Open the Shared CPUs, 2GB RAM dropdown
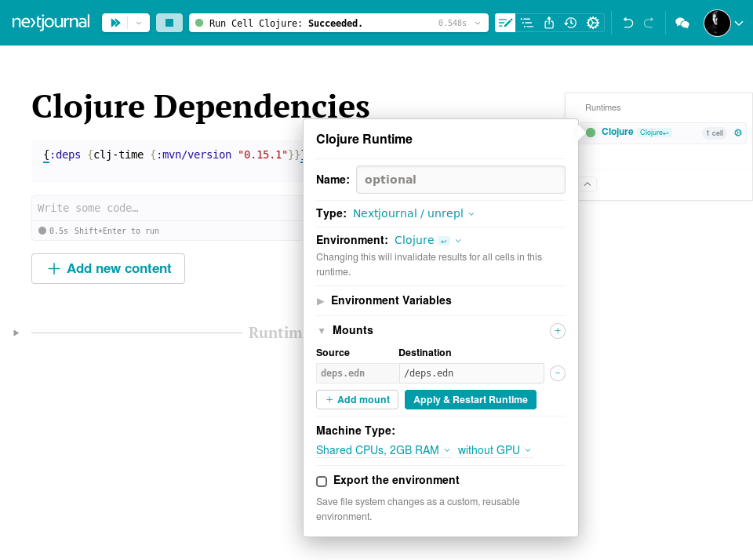753x560 pixels. pos(384,450)
